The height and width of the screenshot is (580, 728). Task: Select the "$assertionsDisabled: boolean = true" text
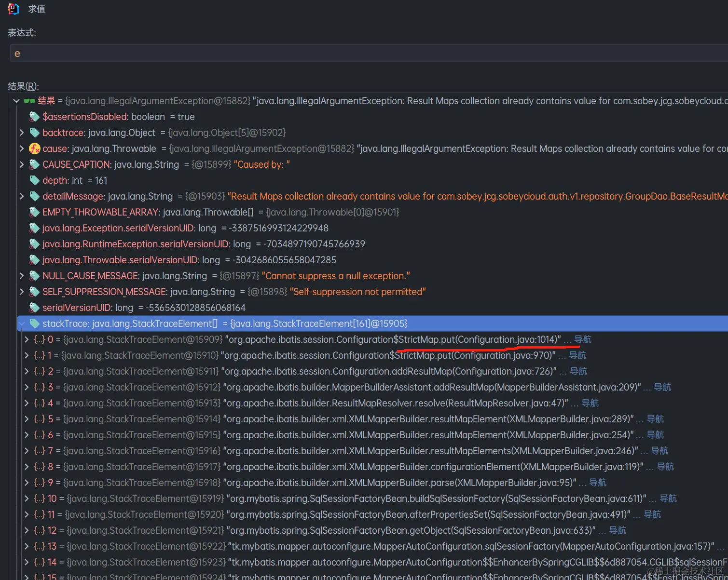click(119, 117)
